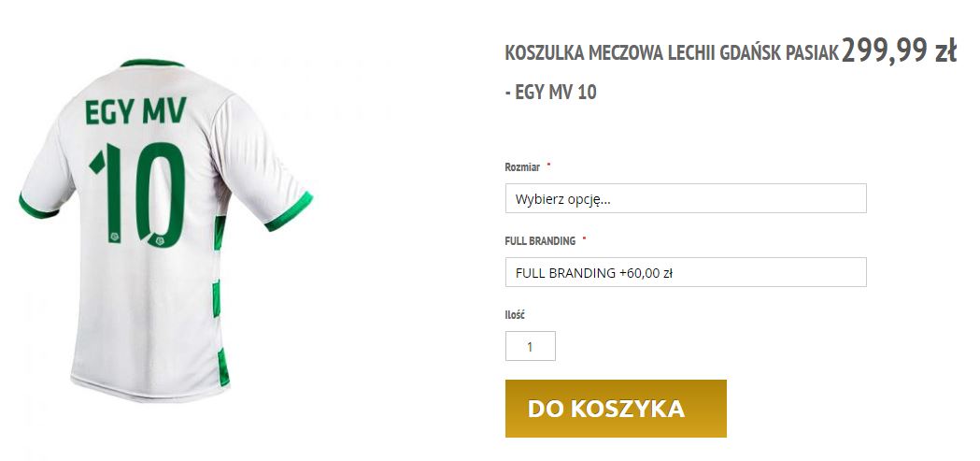The image size is (980, 461).
Task: Click the 299,99 zł price
Action: coord(898,51)
